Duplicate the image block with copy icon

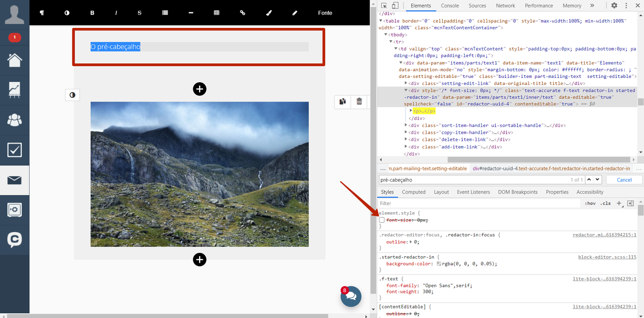point(342,101)
